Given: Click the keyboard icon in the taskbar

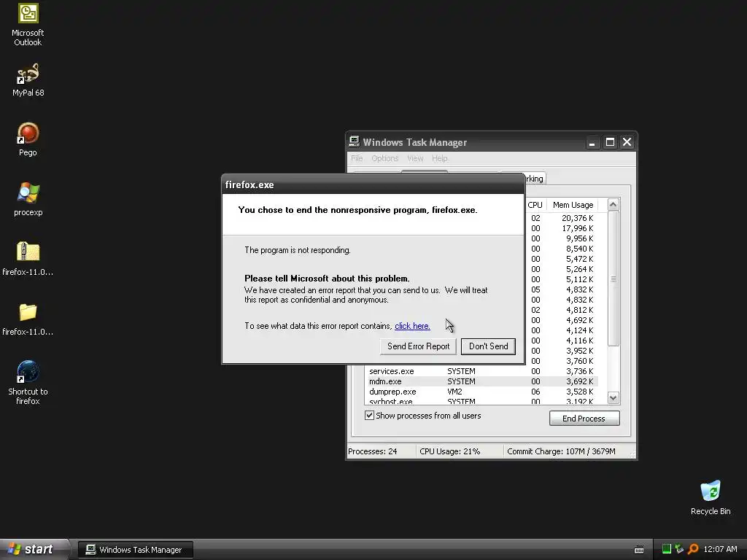Looking at the screenshot, I should tap(639, 550).
